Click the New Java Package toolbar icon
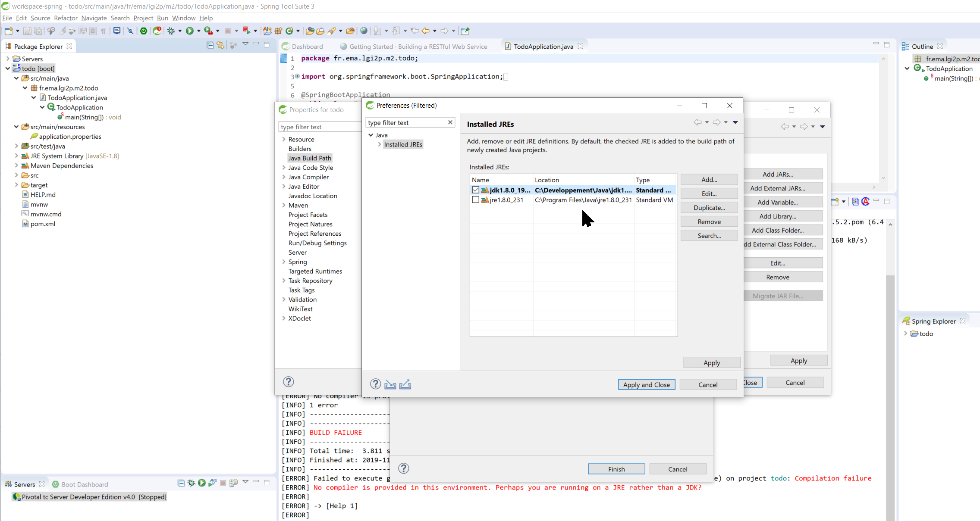The width and height of the screenshot is (980, 521). tap(278, 31)
